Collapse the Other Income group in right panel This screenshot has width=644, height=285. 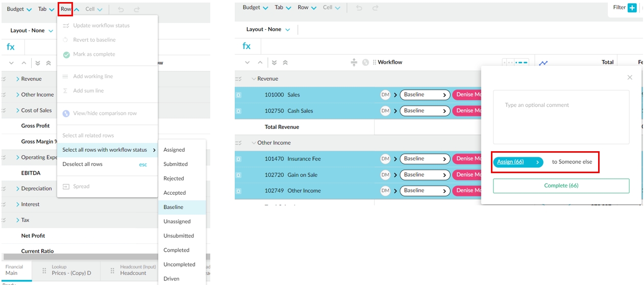pyautogui.click(x=254, y=143)
